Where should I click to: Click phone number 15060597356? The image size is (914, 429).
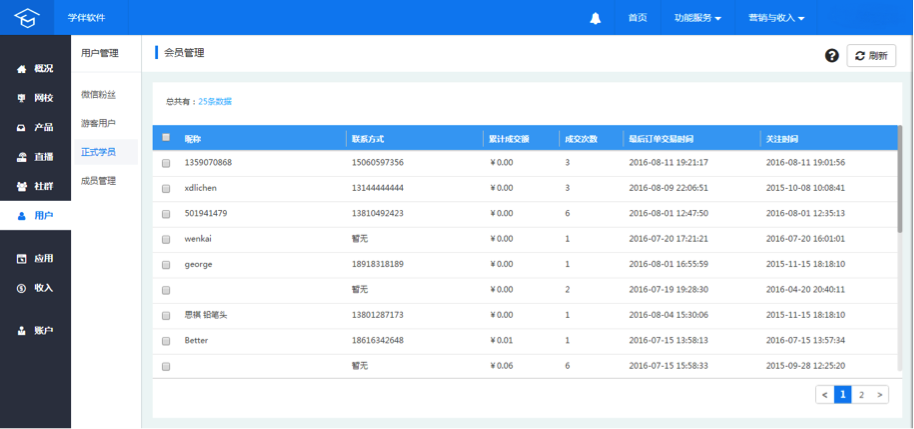point(378,163)
